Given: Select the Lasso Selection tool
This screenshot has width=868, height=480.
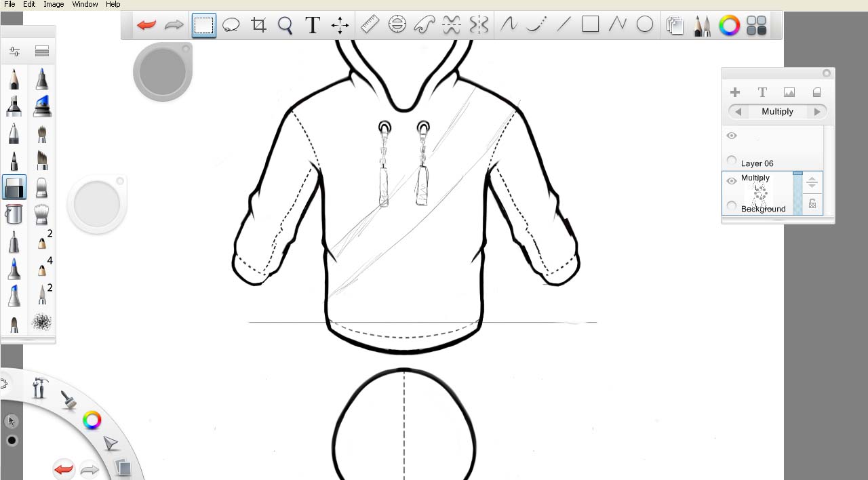Looking at the screenshot, I should click(x=231, y=26).
